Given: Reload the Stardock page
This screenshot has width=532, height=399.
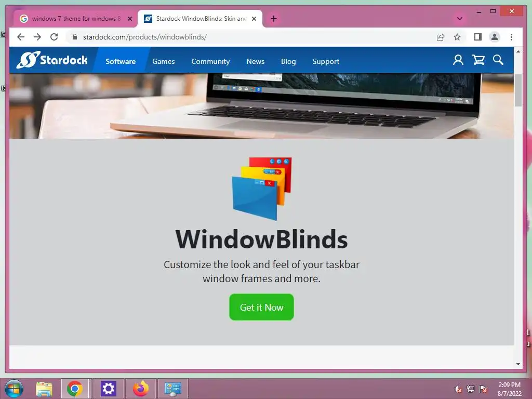Looking at the screenshot, I should point(54,37).
